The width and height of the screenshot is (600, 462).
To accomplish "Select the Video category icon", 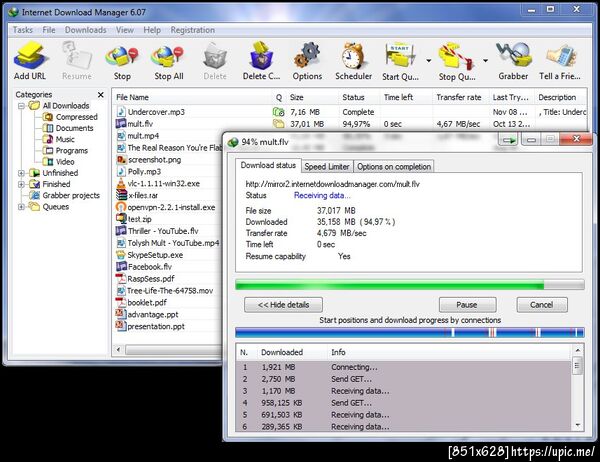I will tap(47, 162).
